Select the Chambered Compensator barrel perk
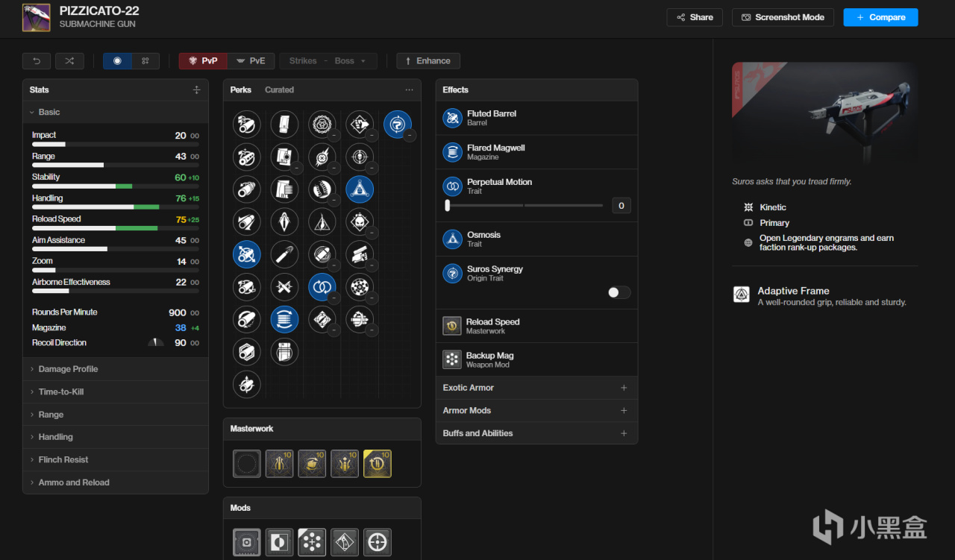 coord(247,157)
